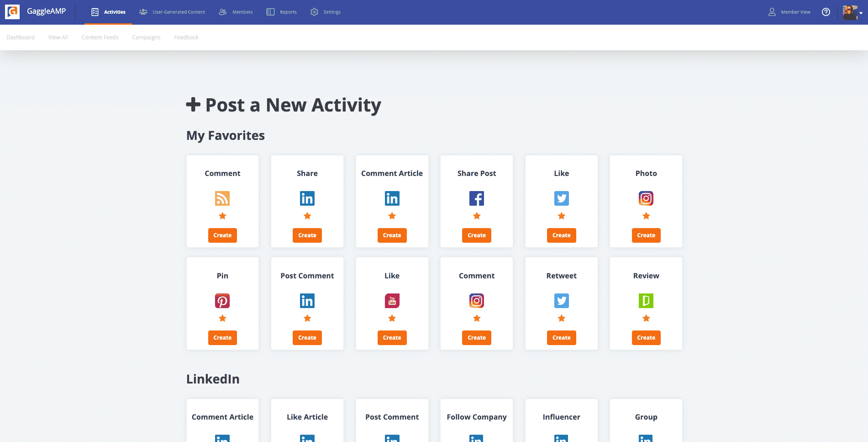The height and width of the screenshot is (442, 868).
Task: Click the Like Article card title
Action: (x=307, y=417)
